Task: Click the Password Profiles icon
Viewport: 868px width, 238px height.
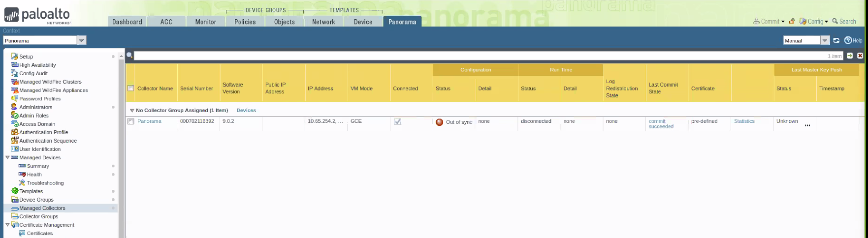Action: (15, 98)
